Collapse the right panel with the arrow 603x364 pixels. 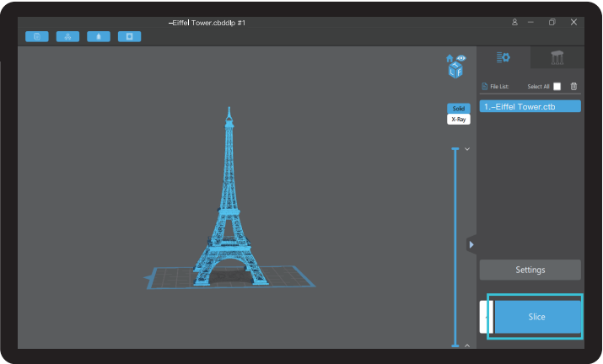471,244
